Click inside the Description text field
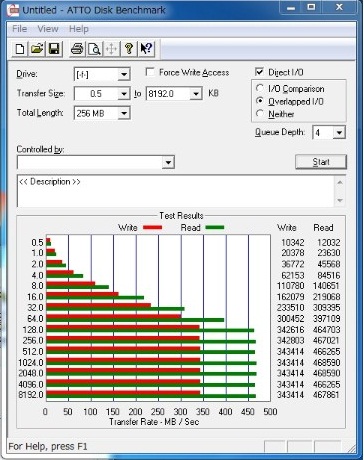The width and height of the screenshot is (364, 460). click(176, 191)
